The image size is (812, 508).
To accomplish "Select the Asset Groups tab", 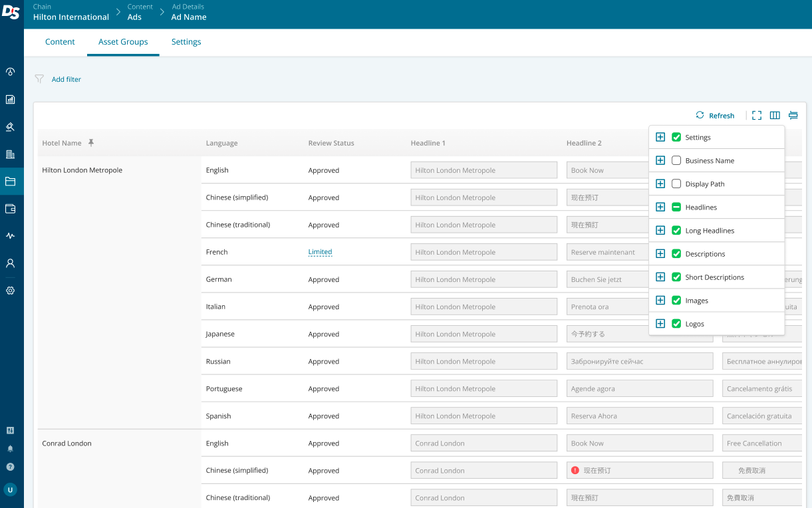I will (123, 42).
